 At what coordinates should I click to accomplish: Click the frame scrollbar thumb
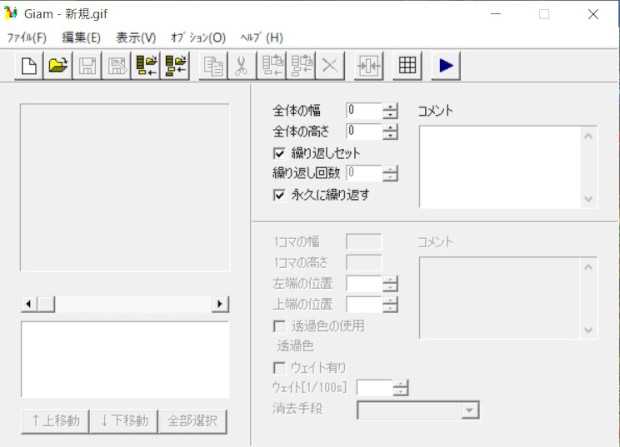coord(46,304)
